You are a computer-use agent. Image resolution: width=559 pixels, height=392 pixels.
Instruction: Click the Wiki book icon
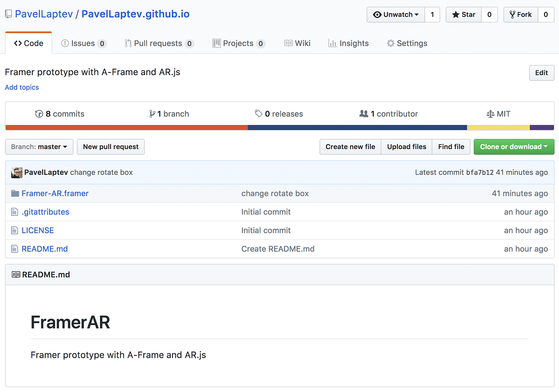tap(288, 43)
